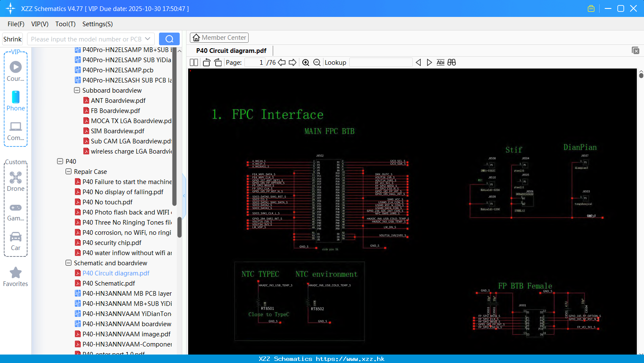The height and width of the screenshot is (363, 644).
Task: Open the Settings(S) menu
Action: [x=98, y=24]
